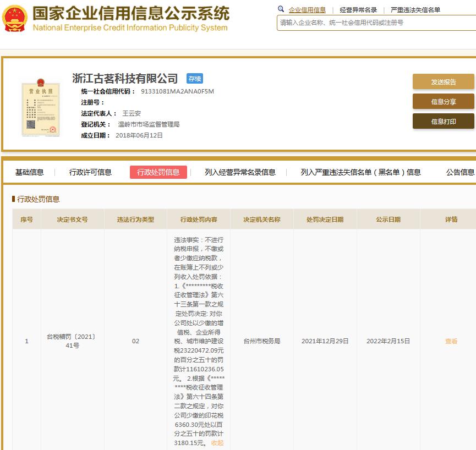476x450 pixels.
Task: Click the 发送报告 button
Action: (444, 81)
